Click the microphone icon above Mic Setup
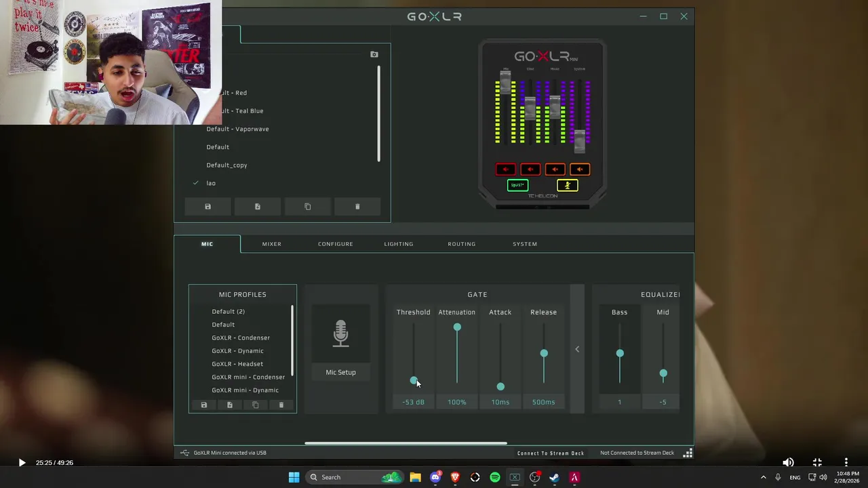The height and width of the screenshot is (488, 868). (x=340, y=333)
